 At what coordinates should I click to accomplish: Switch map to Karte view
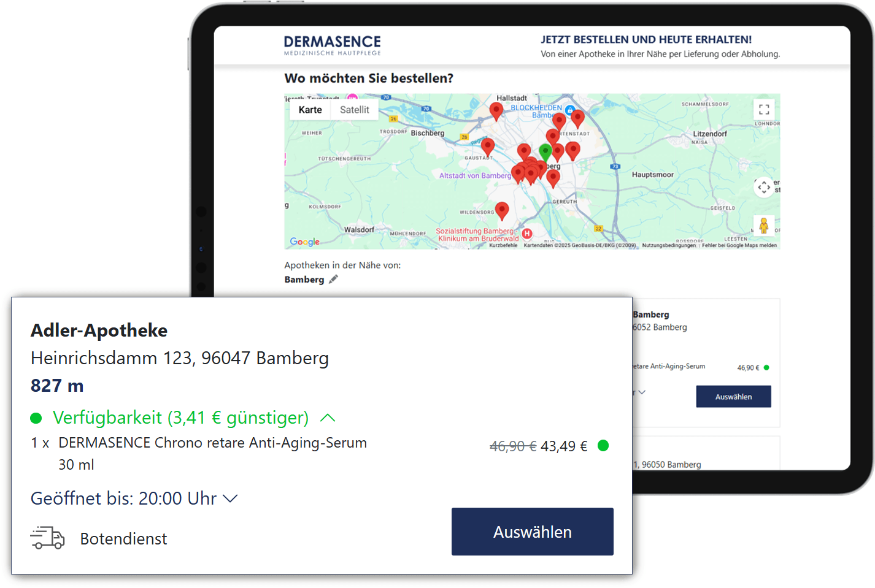point(310,110)
